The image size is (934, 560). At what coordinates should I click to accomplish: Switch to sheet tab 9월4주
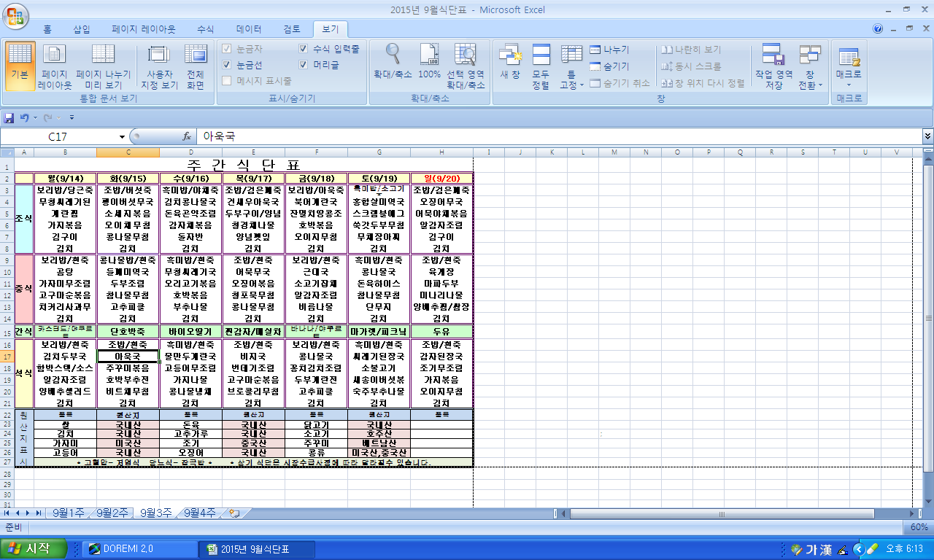click(x=200, y=513)
